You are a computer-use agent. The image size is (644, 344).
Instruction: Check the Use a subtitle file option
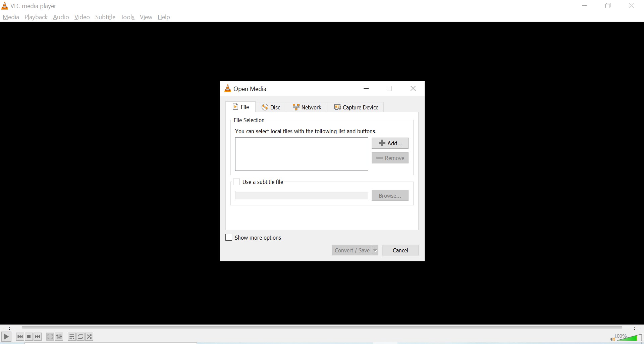pos(237,182)
